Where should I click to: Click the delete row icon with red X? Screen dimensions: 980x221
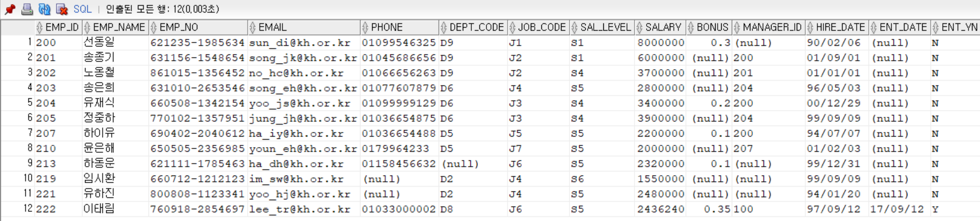(61, 9)
